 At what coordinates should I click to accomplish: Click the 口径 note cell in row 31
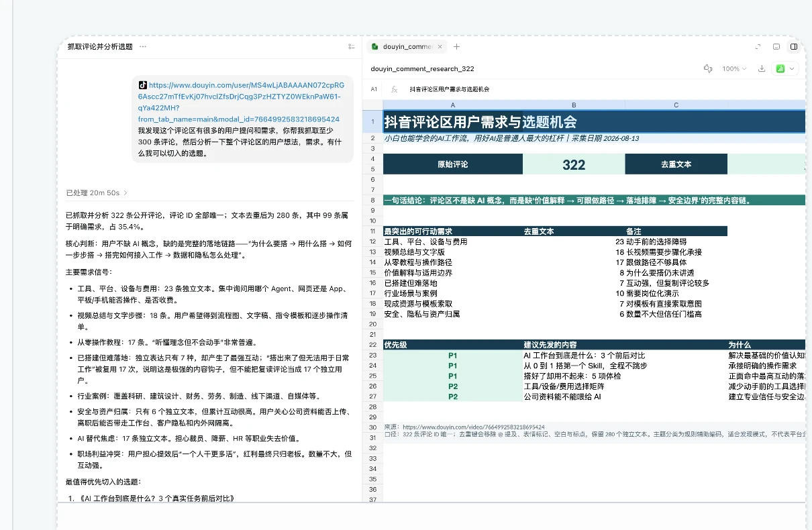point(594,435)
